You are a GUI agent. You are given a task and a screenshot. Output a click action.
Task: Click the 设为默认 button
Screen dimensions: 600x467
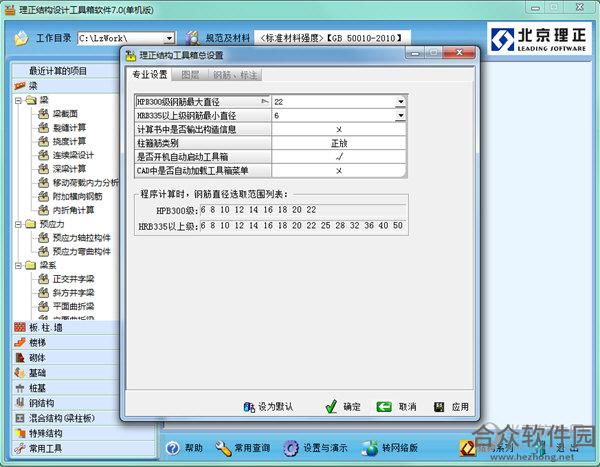pos(268,407)
